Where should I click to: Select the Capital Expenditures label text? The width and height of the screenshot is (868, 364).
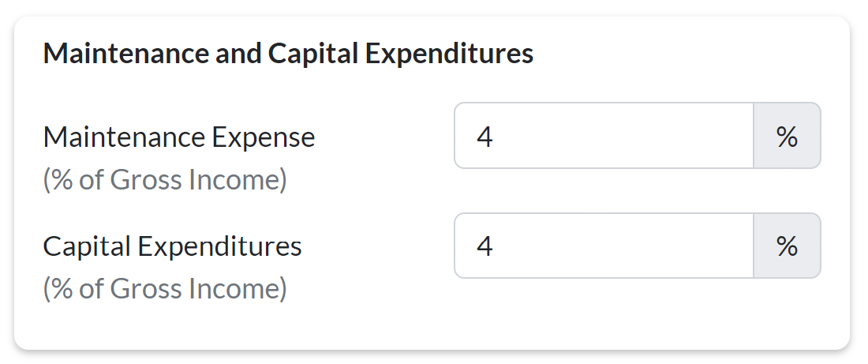click(172, 246)
